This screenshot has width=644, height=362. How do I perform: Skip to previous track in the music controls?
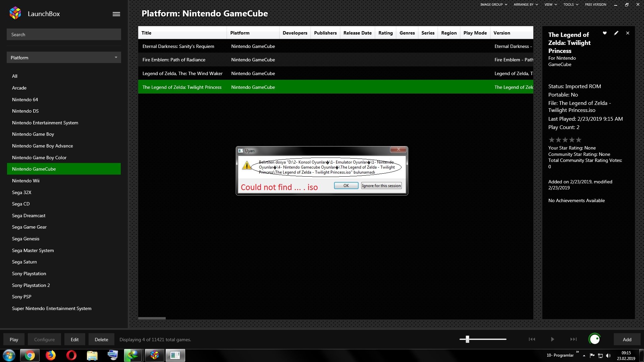click(x=532, y=339)
